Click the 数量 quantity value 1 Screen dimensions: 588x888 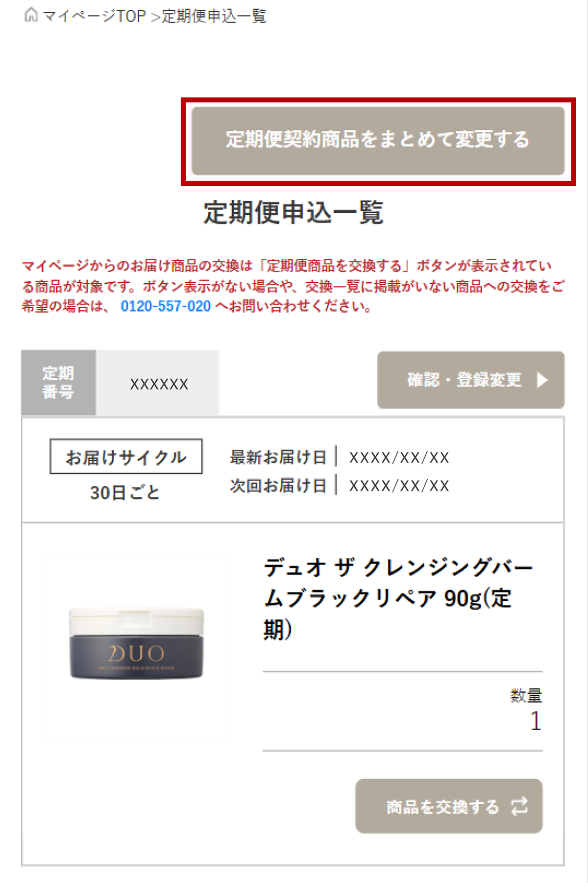(x=536, y=721)
